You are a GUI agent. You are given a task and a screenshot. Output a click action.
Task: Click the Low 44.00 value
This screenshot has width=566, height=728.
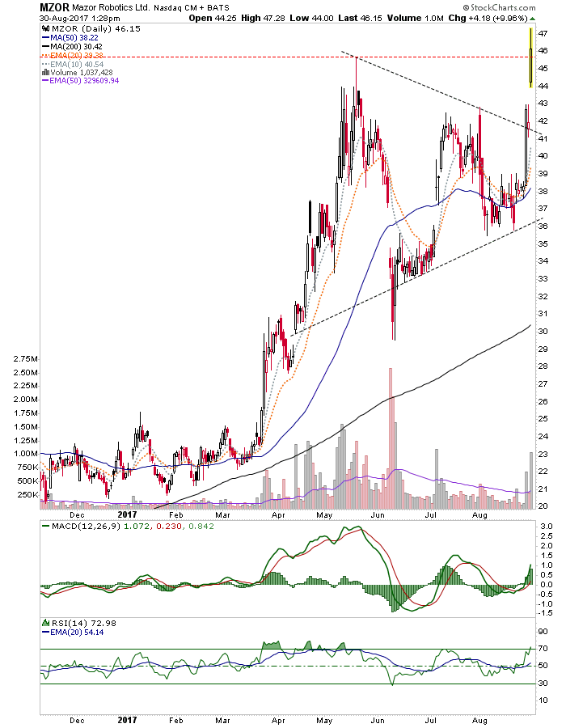(311, 18)
